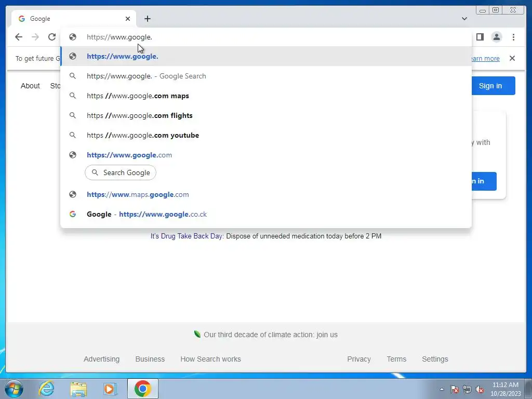Open the Windows Start orb
The width and height of the screenshot is (532, 399).
(x=14, y=389)
